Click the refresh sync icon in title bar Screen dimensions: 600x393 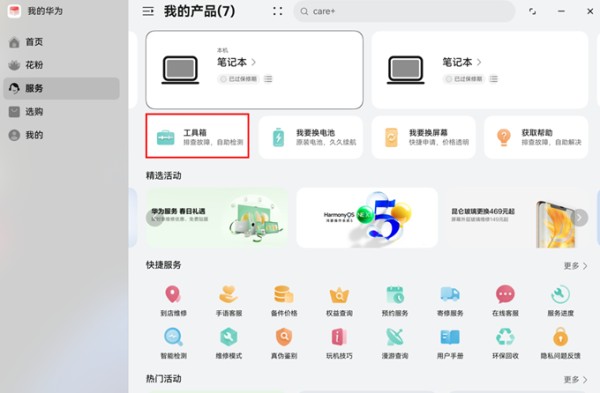coord(532,11)
